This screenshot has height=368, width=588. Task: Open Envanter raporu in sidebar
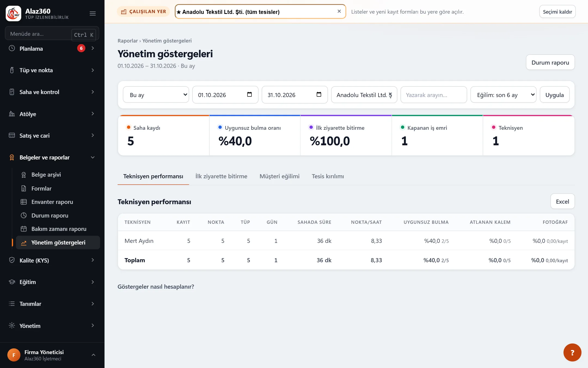click(x=58, y=202)
